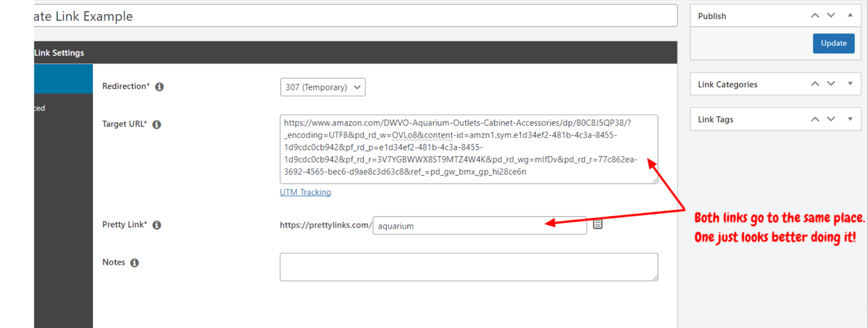Move Publish panel up
The width and height of the screenshot is (868, 328).
pyautogui.click(x=815, y=16)
